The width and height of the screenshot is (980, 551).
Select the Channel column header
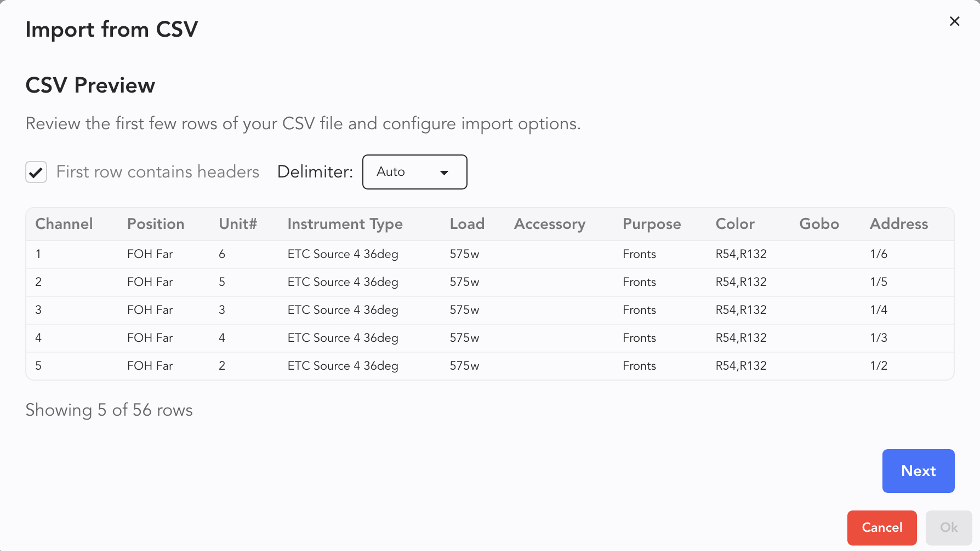pyautogui.click(x=64, y=224)
